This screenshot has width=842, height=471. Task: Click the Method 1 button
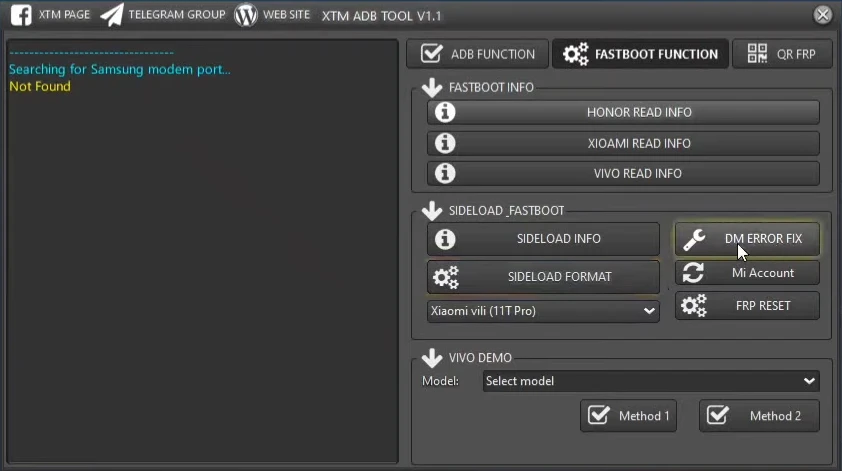click(x=628, y=416)
